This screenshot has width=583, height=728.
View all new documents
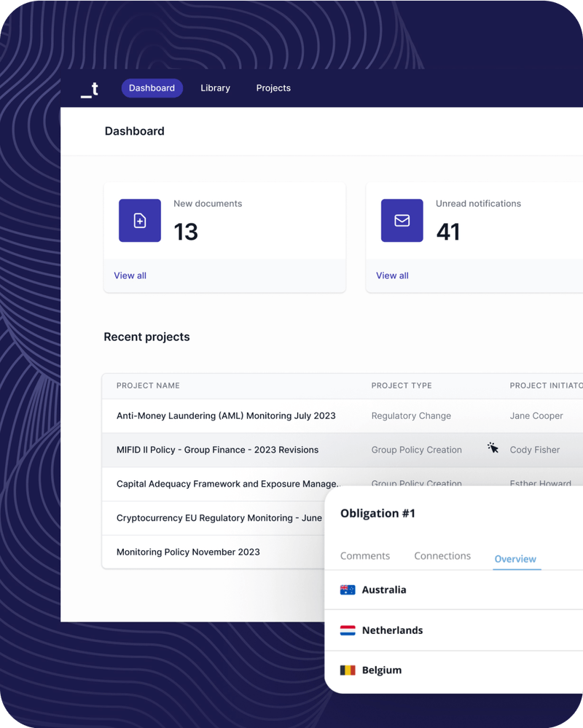130,275
